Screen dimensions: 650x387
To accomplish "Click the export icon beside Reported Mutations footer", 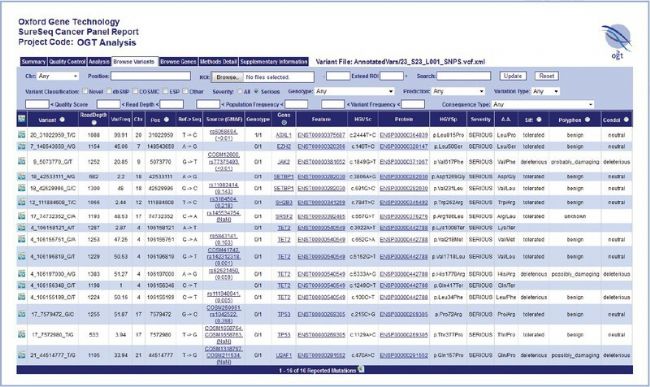I will (361, 369).
